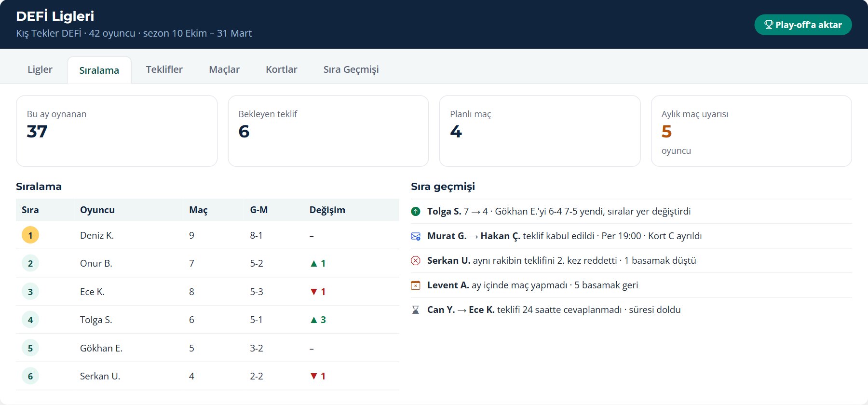Click the Play-off'a aktar button
This screenshot has height=405, width=868.
803,25
